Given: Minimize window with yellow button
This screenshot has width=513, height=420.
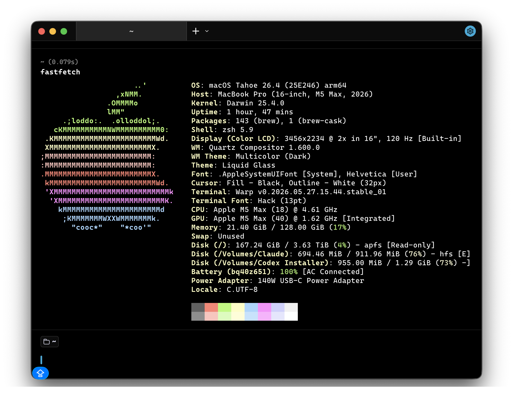Looking at the screenshot, I should point(53,31).
